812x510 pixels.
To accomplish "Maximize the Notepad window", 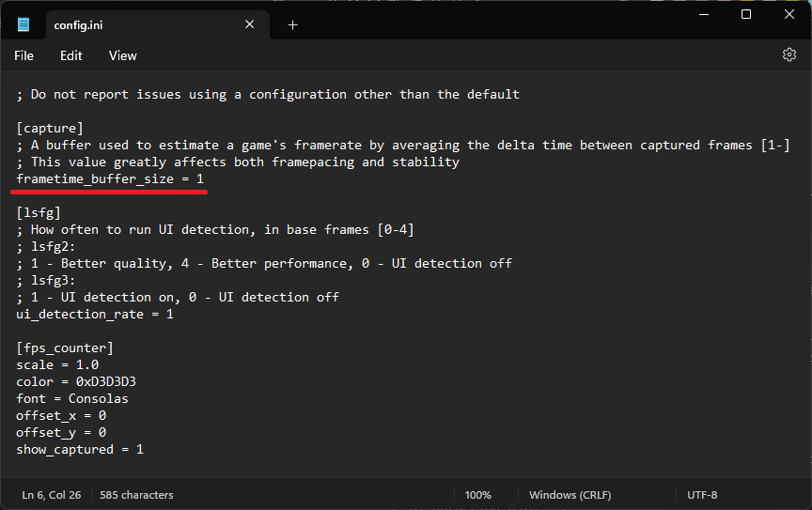I will pos(746,15).
